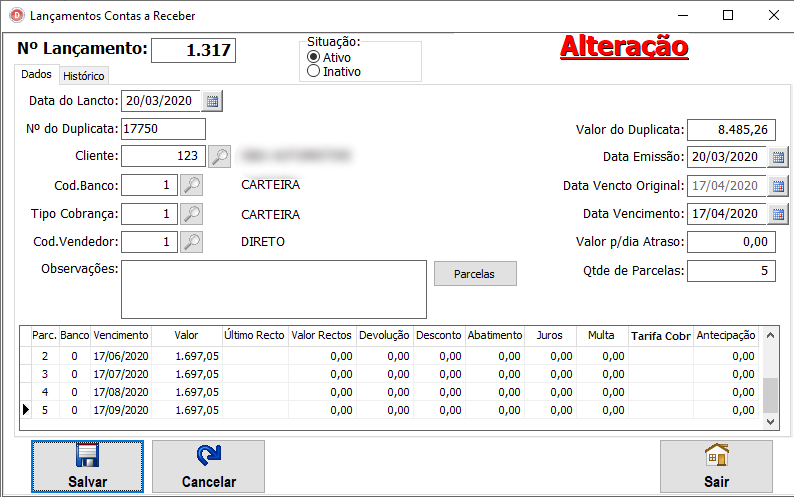The image size is (794, 497).
Task: Open calendar for Data Emissão field
Action: point(779,157)
